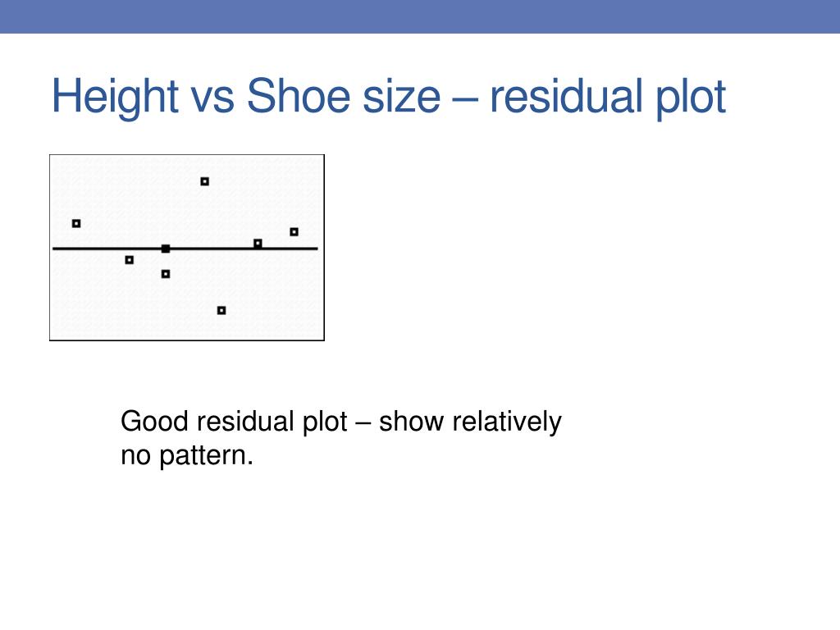The image size is (840, 630).
Task: Select the residual point with the smallest x-value
Action: pos(76,223)
